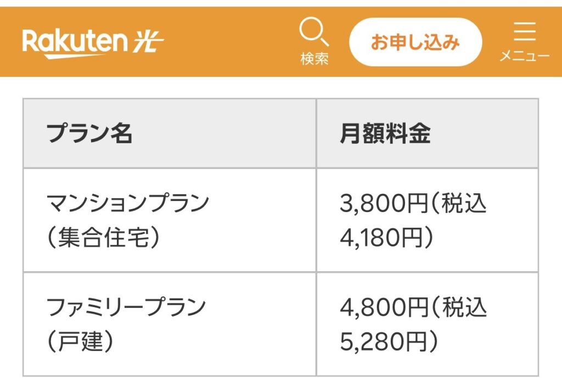
Task: Click the 月額料金 column header
Action: pyautogui.click(x=385, y=133)
